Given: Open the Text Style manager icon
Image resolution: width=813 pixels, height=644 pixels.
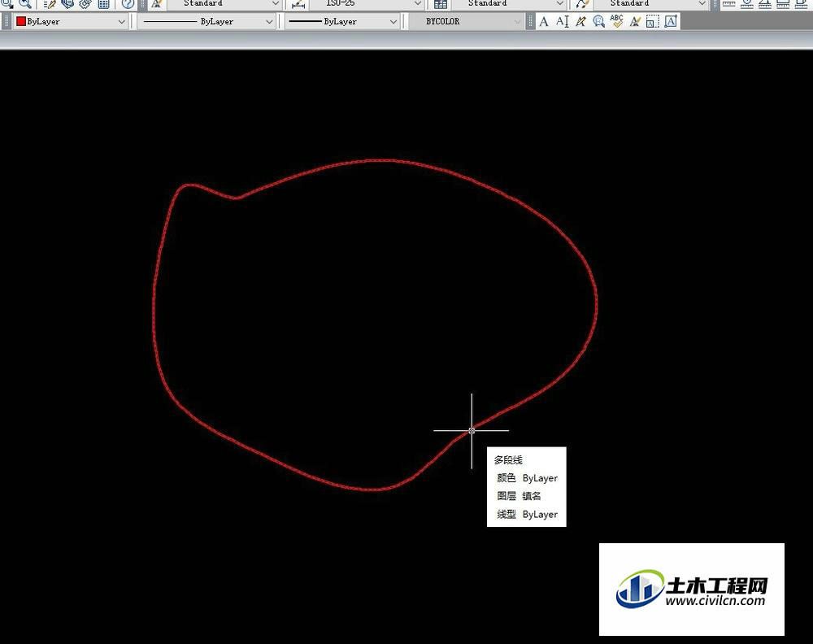Looking at the screenshot, I should tap(157, 3).
